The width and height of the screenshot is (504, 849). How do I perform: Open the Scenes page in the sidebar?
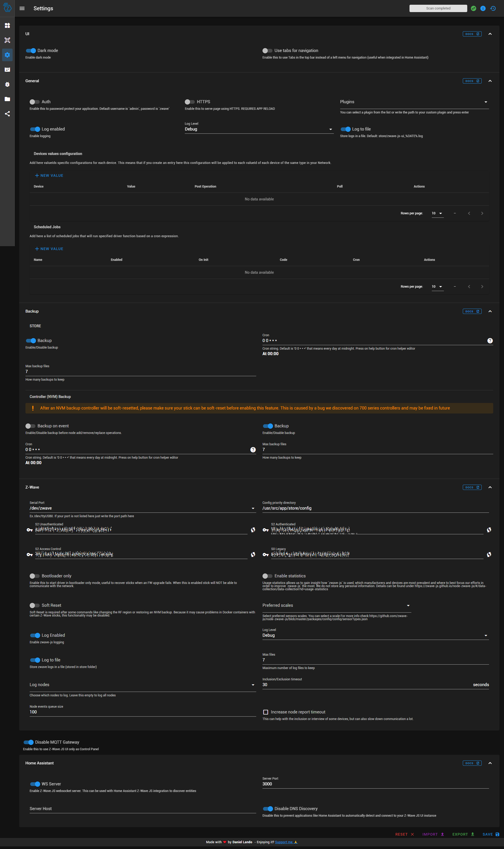point(7,69)
